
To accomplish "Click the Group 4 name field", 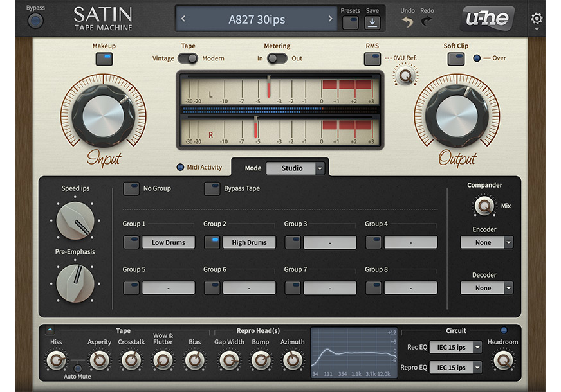I will [x=410, y=242].
